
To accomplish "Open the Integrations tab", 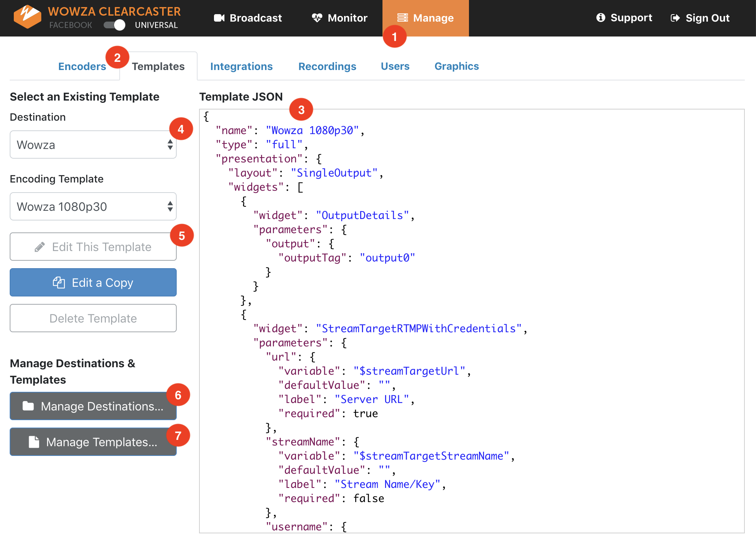I will click(x=241, y=66).
